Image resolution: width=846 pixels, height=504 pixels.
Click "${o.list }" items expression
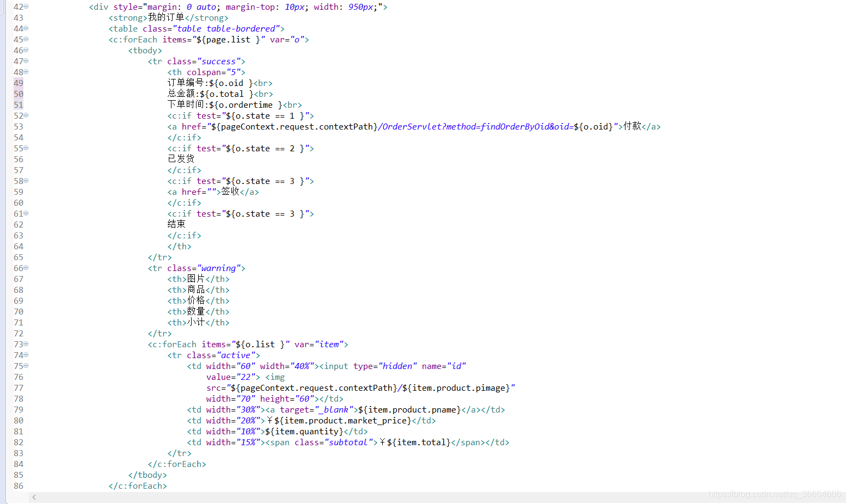click(x=260, y=344)
